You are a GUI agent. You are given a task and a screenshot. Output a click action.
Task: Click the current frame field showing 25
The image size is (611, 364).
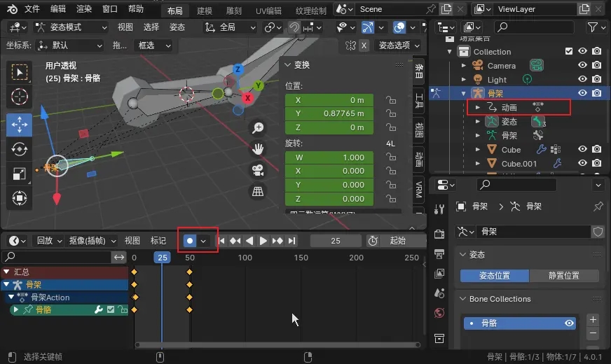coord(336,241)
